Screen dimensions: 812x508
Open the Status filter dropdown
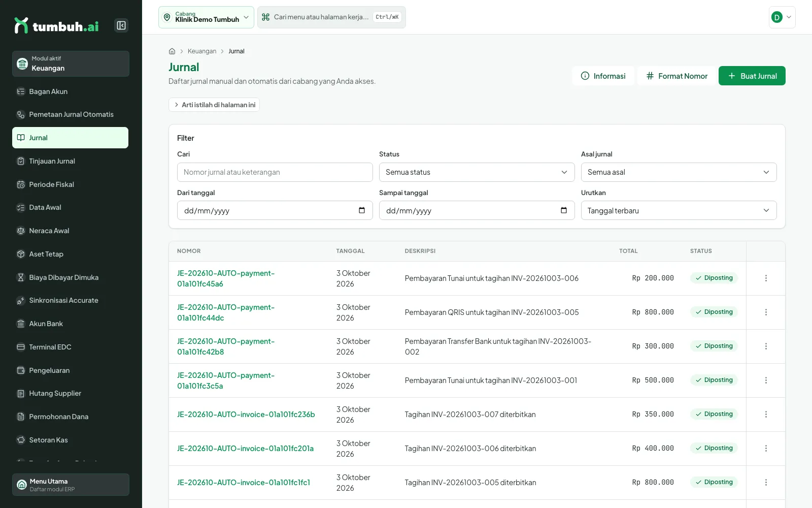coord(477,172)
